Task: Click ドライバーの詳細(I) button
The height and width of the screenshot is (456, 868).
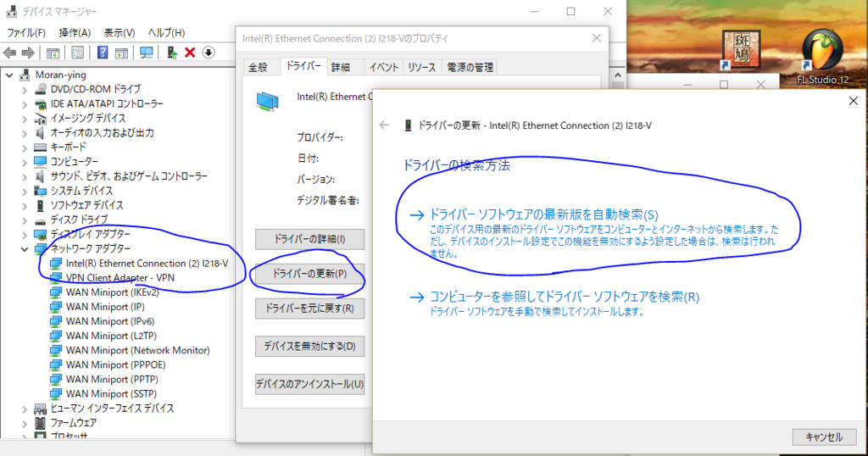Action: [x=309, y=239]
